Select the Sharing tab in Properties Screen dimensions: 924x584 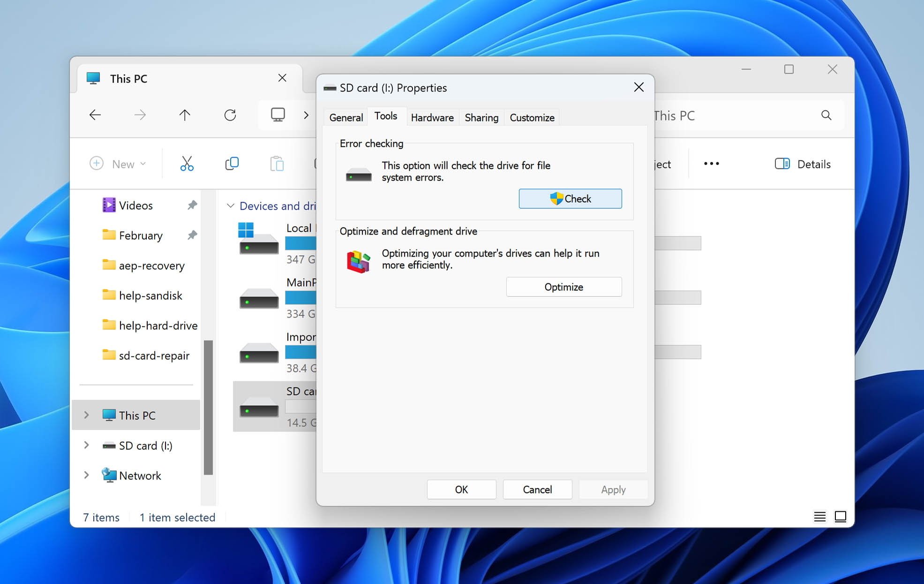(481, 117)
